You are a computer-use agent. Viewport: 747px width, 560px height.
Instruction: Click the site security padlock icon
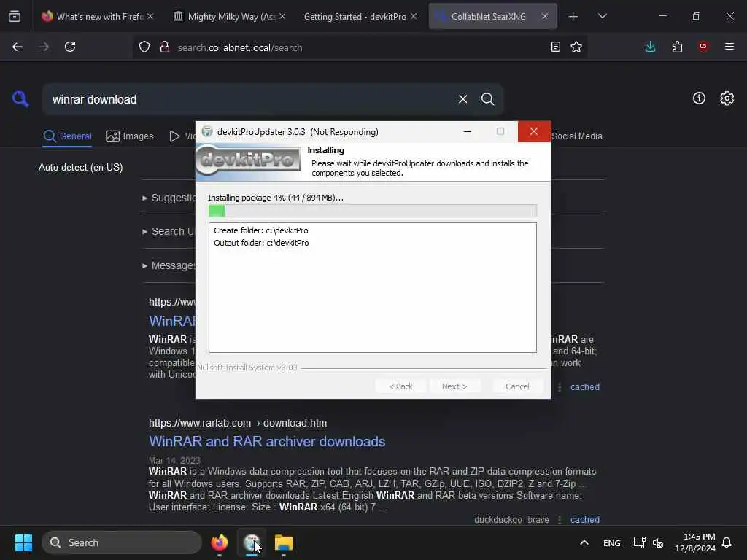165,47
